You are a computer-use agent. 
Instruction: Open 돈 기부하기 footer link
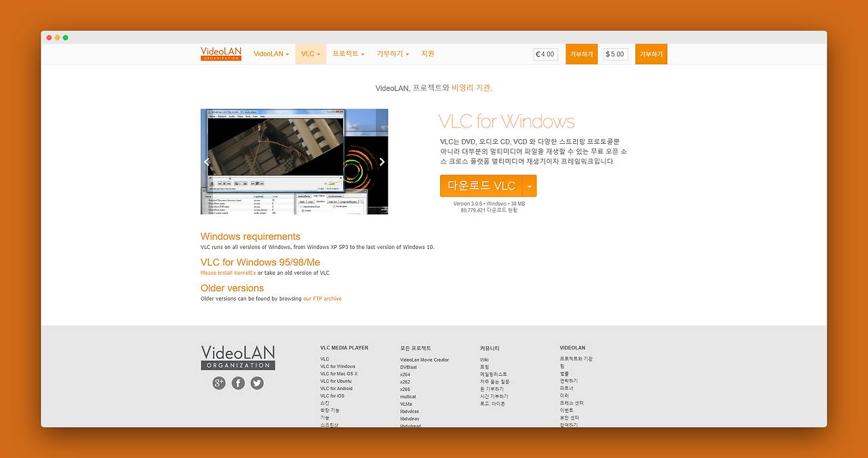click(492, 389)
